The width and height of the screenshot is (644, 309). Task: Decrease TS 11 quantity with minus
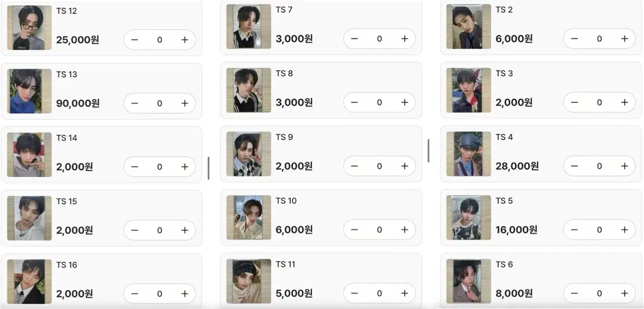click(354, 293)
